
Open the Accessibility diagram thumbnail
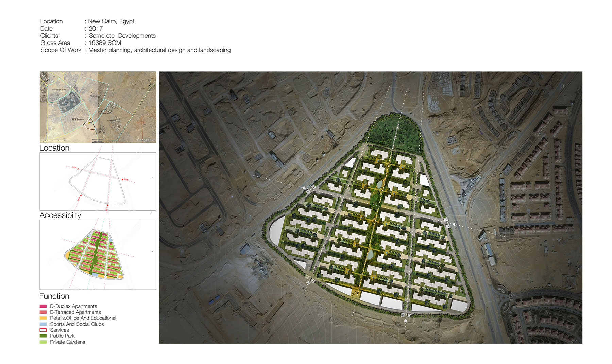click(98, 181)
